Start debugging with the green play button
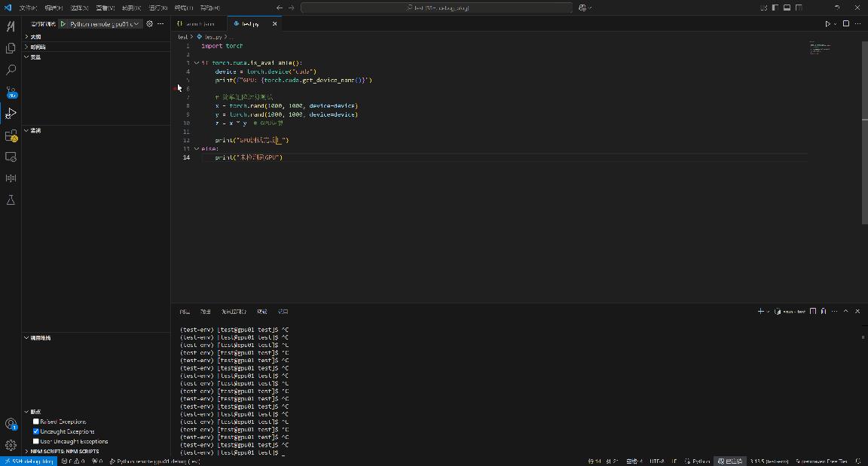 tap(64, 23)
